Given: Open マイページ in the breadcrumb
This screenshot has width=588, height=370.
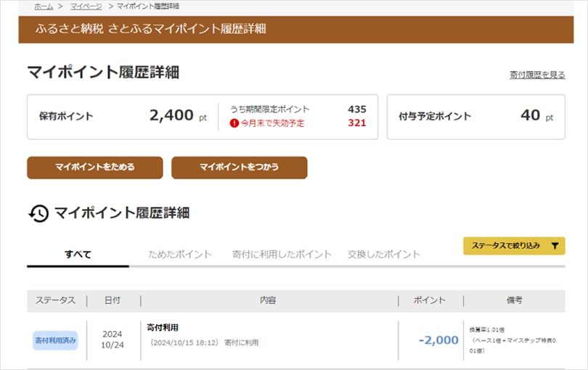Looking at the screenshot, I should 86,7.
